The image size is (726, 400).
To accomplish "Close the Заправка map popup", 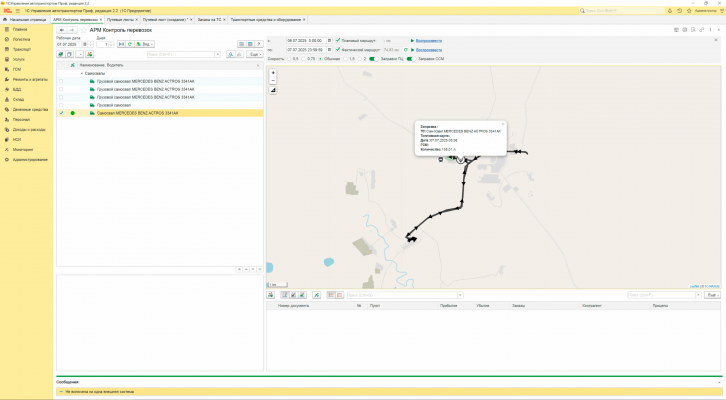I will 503,124.
